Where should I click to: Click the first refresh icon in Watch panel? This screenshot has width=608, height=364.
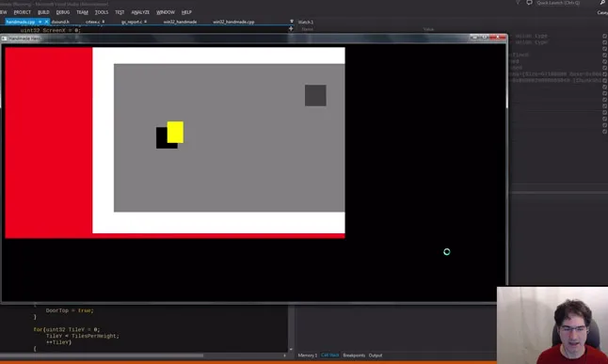[604, 36]
